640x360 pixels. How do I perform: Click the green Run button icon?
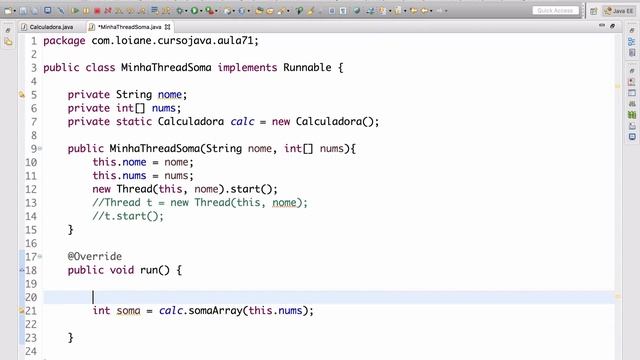click(x=194, y=11)
